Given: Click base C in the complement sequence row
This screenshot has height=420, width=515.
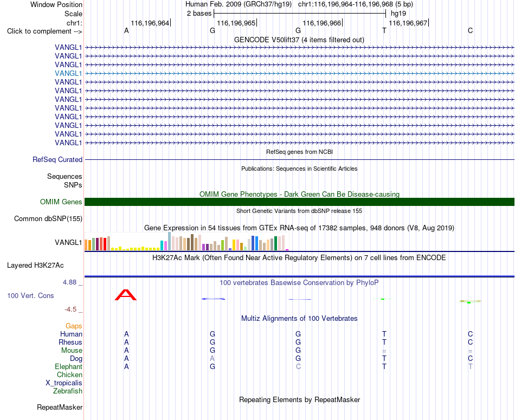Looking at the screenshot, I should click(471, 30).
